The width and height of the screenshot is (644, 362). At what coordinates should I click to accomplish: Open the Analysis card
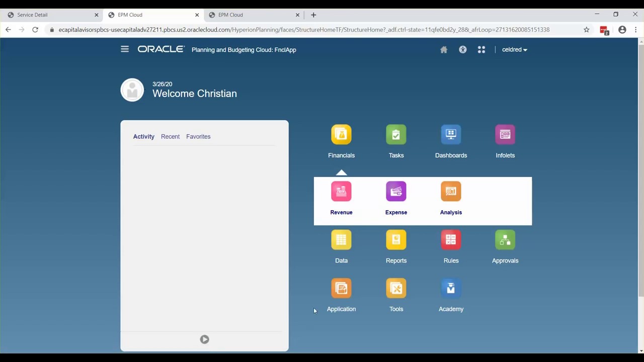(451, 192)
